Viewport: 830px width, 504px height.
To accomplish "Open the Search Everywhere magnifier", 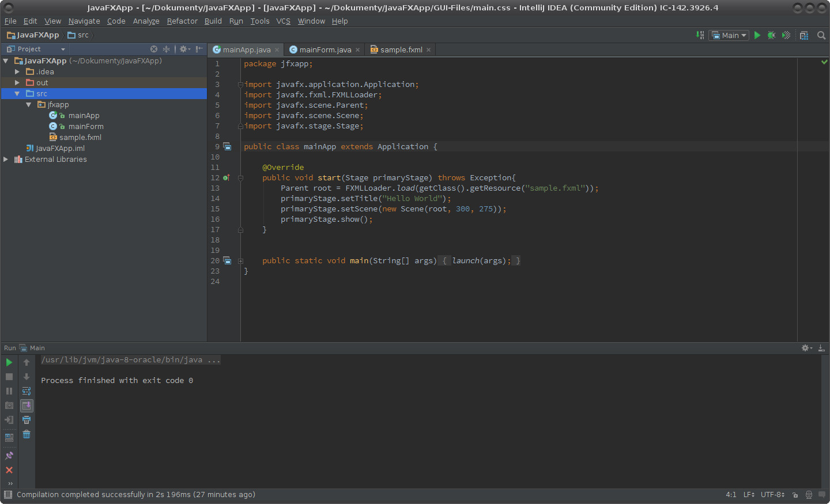I will 821,35.
